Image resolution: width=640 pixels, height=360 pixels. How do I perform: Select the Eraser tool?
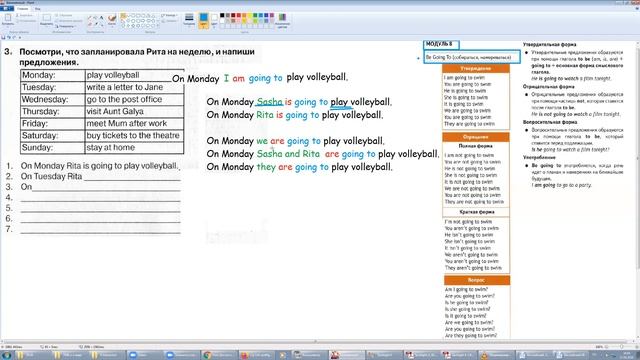coord(90,24)
